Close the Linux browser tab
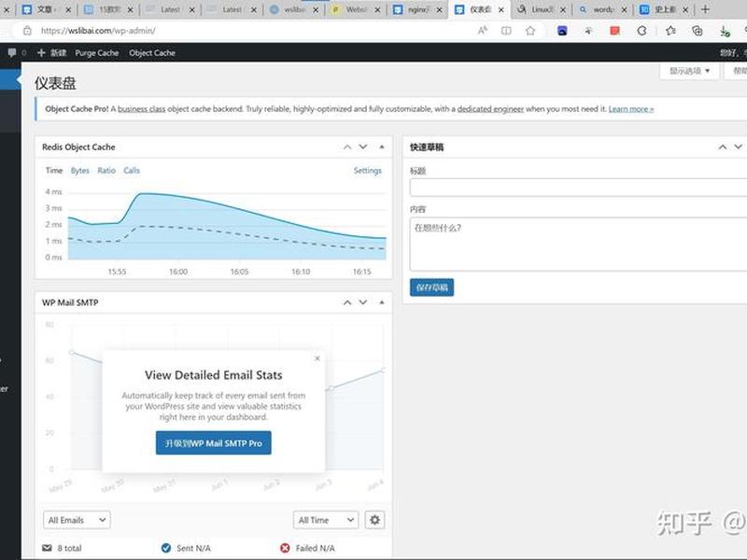This screenshot has width=747, height=560. 563,9
